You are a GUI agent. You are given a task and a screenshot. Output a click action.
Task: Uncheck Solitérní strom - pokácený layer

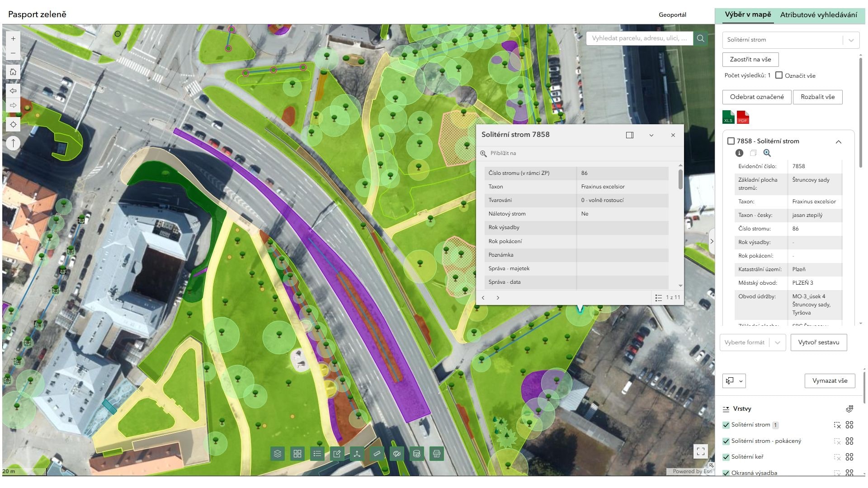click(726, 441)
